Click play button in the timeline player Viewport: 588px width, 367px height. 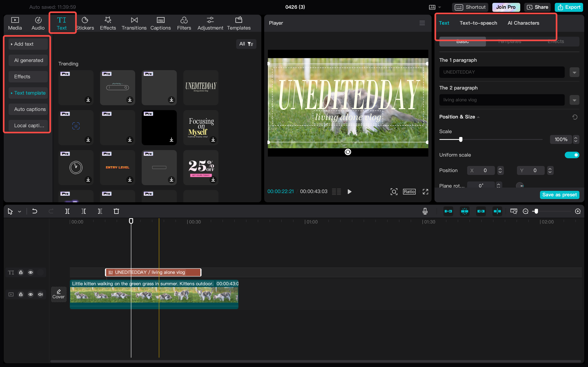point(349,191)
